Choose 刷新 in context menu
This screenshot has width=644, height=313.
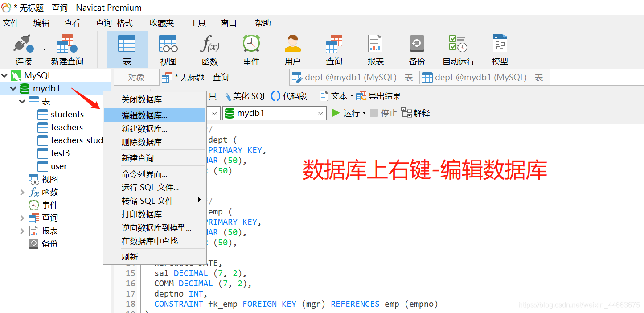[x=155, y=257]
